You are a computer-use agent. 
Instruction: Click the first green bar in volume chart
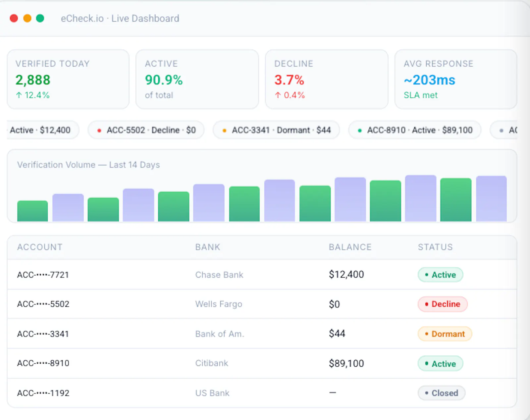(x=32, y=211)
